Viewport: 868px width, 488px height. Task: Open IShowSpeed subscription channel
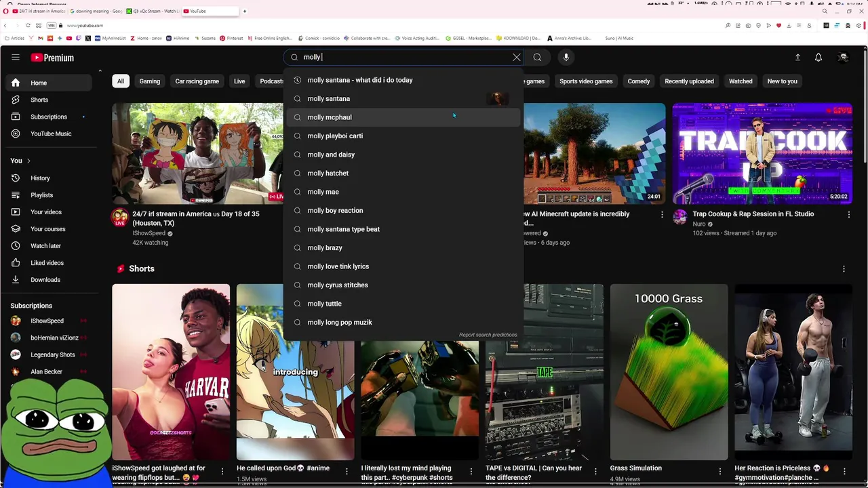pos(47,321)
